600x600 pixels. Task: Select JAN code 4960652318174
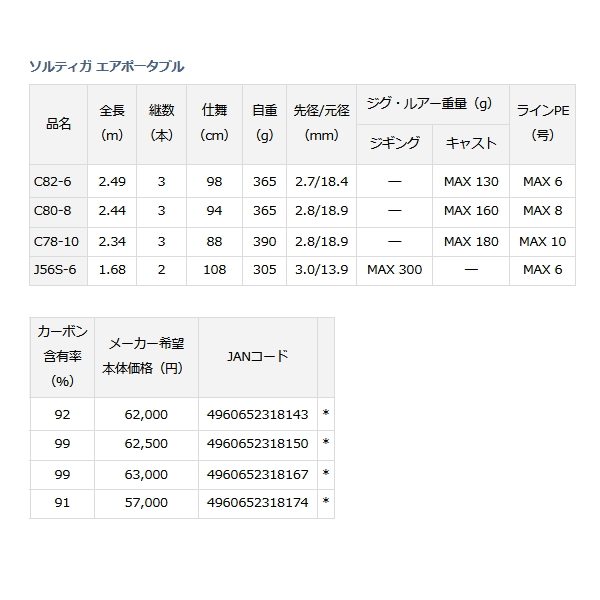pos(258,502)
